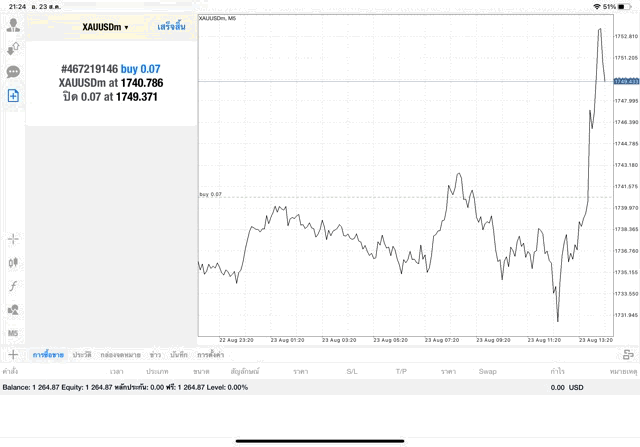Toggle the panel layout icon
The image size is (640, 447).
pos(628,355)
